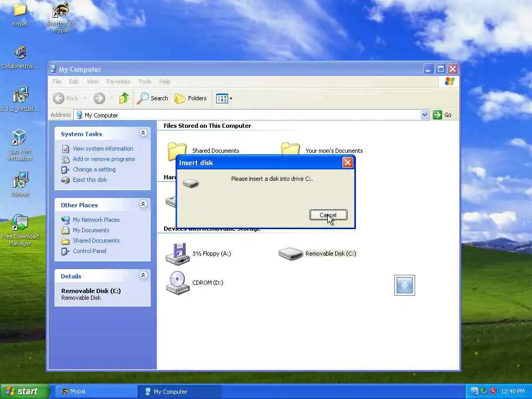Open the Help menu
The height and width of the screenshot is (399, 532).
tap(165, 82)
